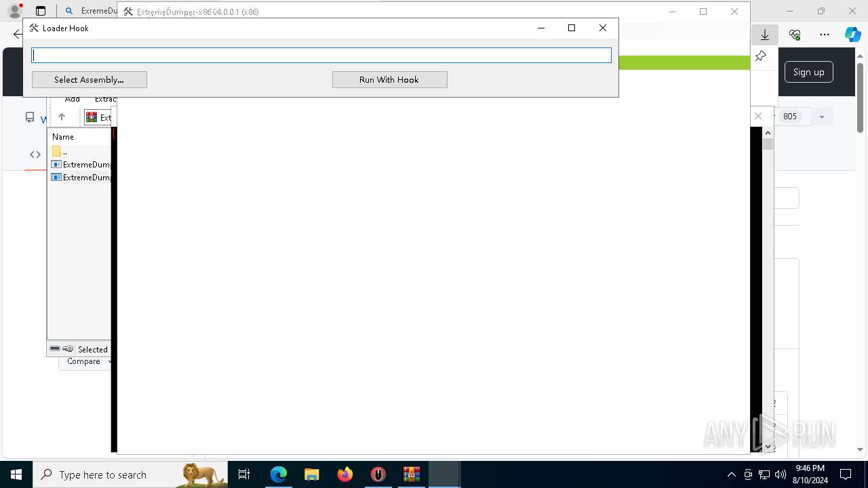This screenshot has height=488, width=868.
Task: Open the red circular app on taskbar
Action: [378, 474]
